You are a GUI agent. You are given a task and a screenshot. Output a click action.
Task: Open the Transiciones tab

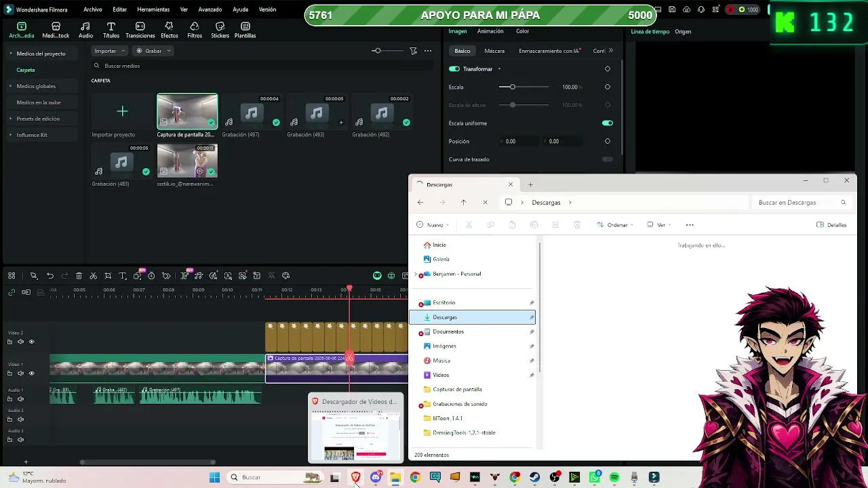(140, 30)
